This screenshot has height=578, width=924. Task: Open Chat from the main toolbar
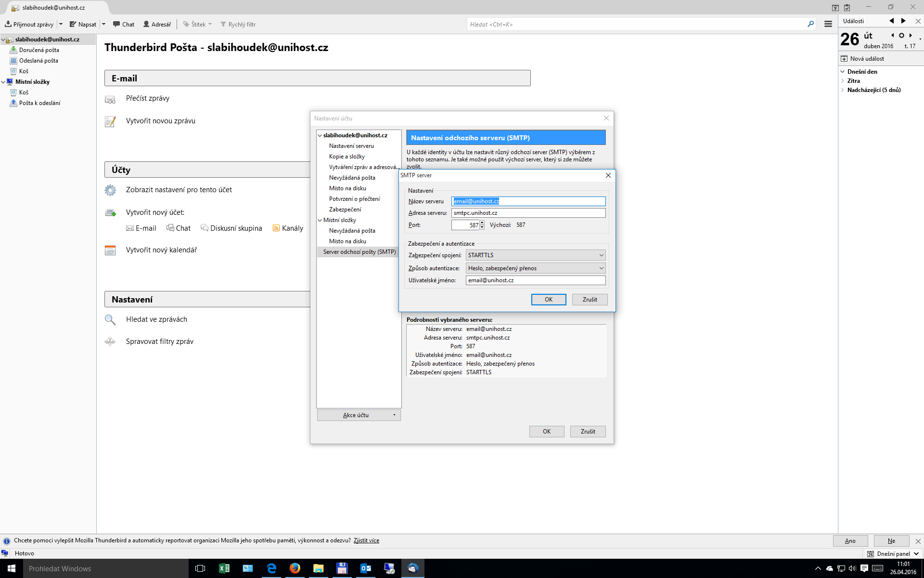124,24
